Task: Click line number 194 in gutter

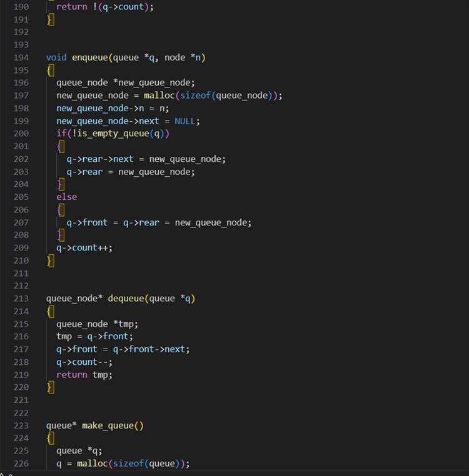Action: [x=21, y=57]
